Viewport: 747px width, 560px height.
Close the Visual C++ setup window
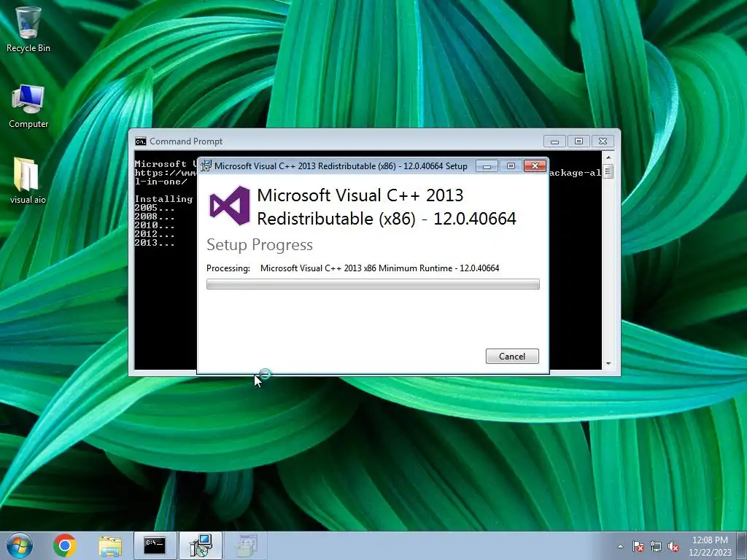(535, 166)
